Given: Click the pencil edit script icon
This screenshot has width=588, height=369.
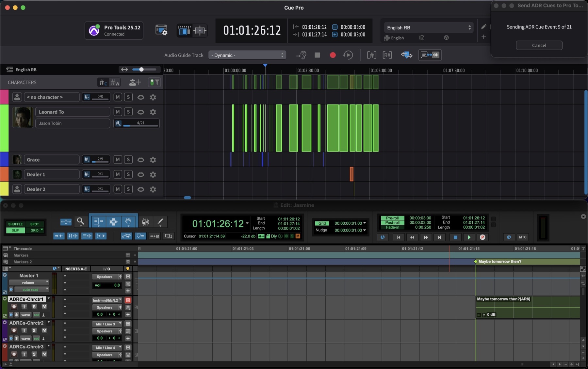Looking at the screenshot, I should point(484,27).
